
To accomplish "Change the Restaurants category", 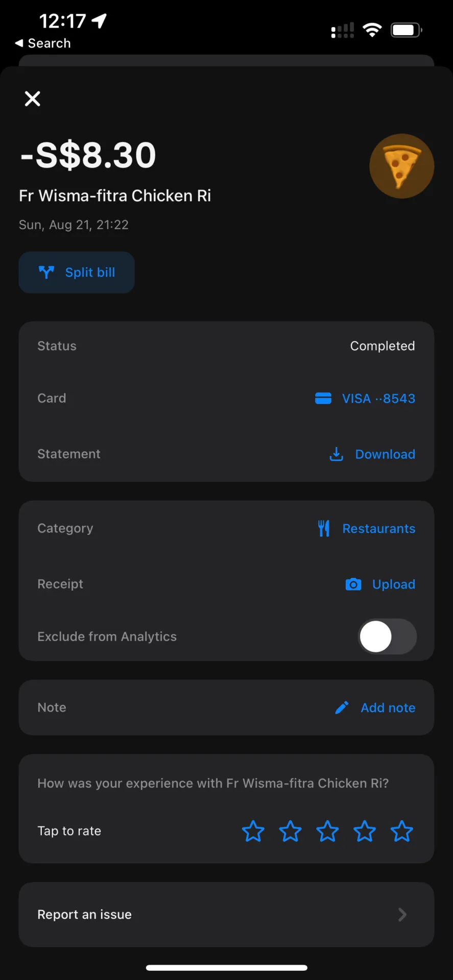I will click(x=378, y=529).
